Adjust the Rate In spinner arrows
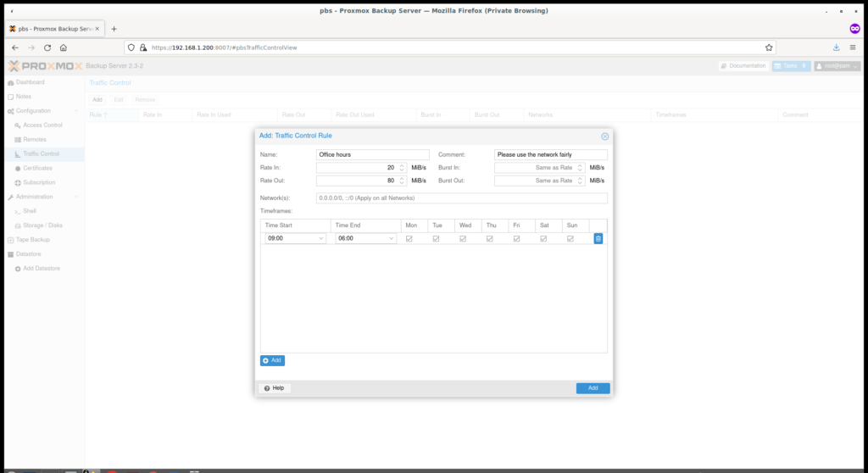 [402, 168]
